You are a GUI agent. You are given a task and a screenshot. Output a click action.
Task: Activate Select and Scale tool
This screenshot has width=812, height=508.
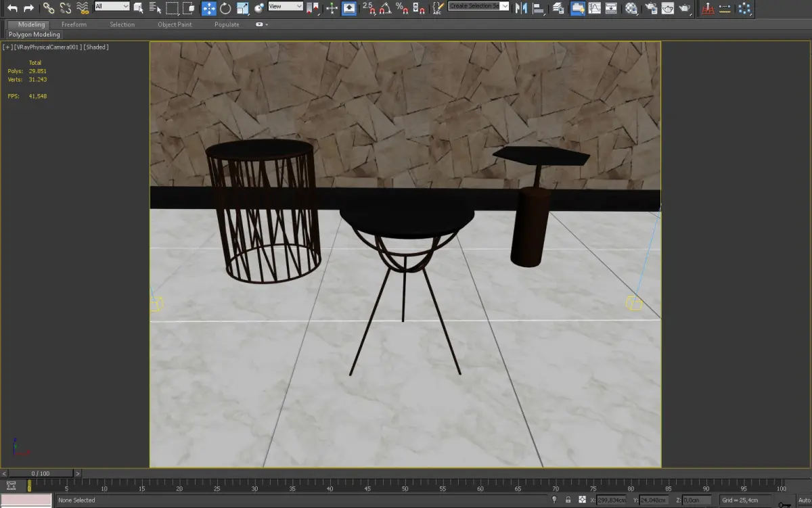[x=242, y=8]
